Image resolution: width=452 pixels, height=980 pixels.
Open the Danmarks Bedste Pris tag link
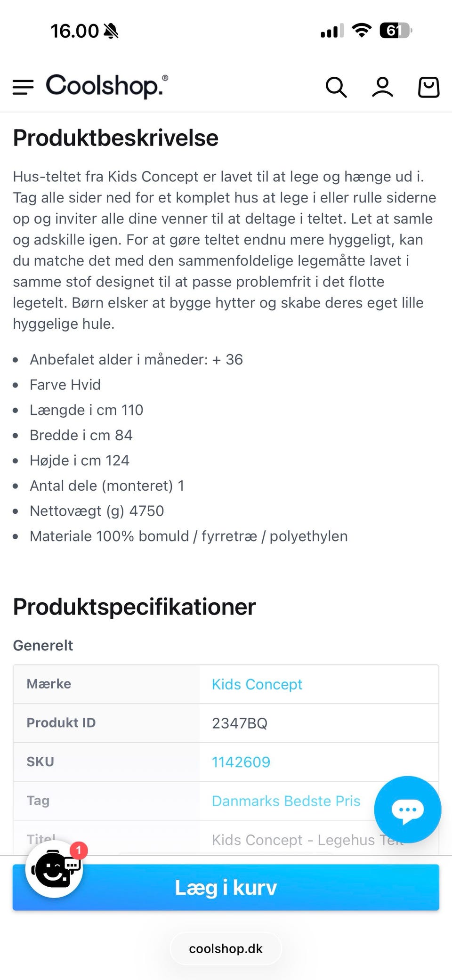[286, 801]
